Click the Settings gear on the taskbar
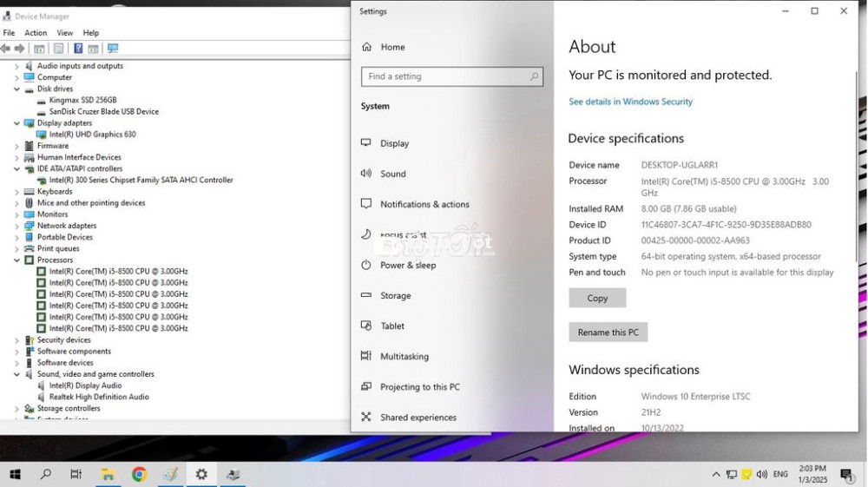The image size is (868, 487). (201, 474)
